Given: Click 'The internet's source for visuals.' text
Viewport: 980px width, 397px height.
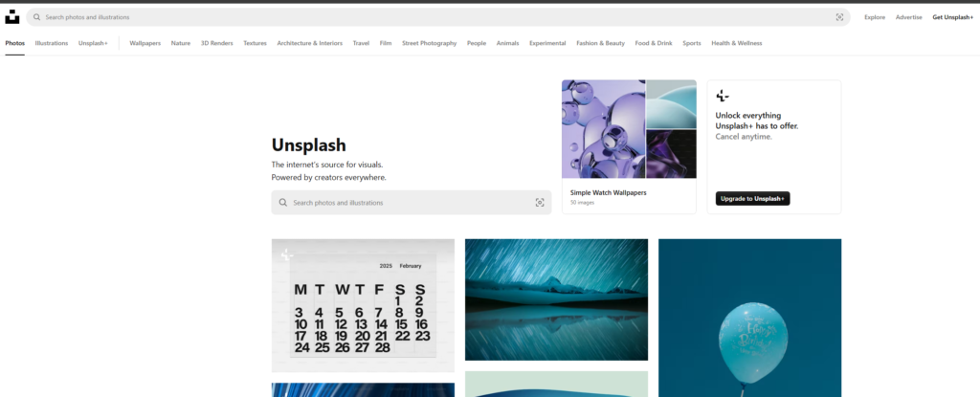Looking at the screenshot, I should (x=327, y=165).
